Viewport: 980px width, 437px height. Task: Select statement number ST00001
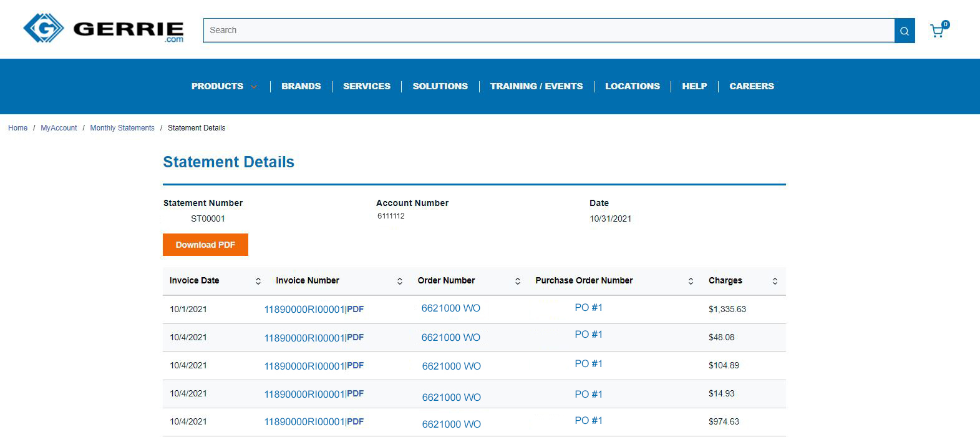[208, 219]
